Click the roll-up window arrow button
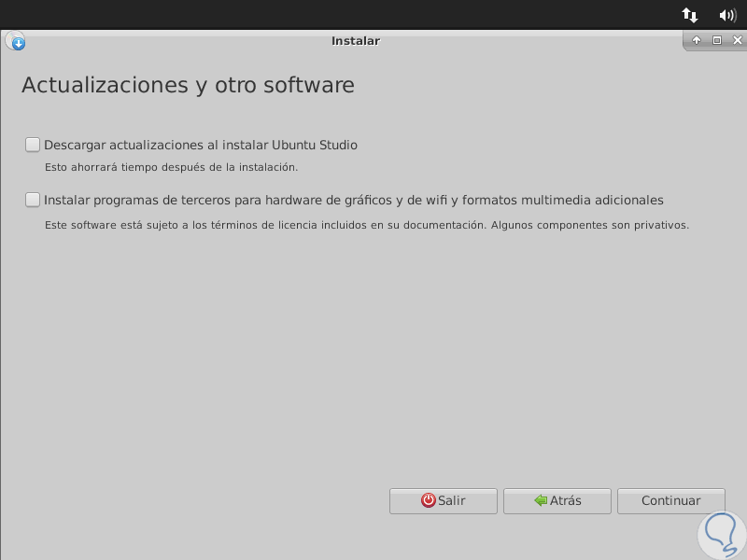Viewport: 747px width, 560px height. coord(697,40)
